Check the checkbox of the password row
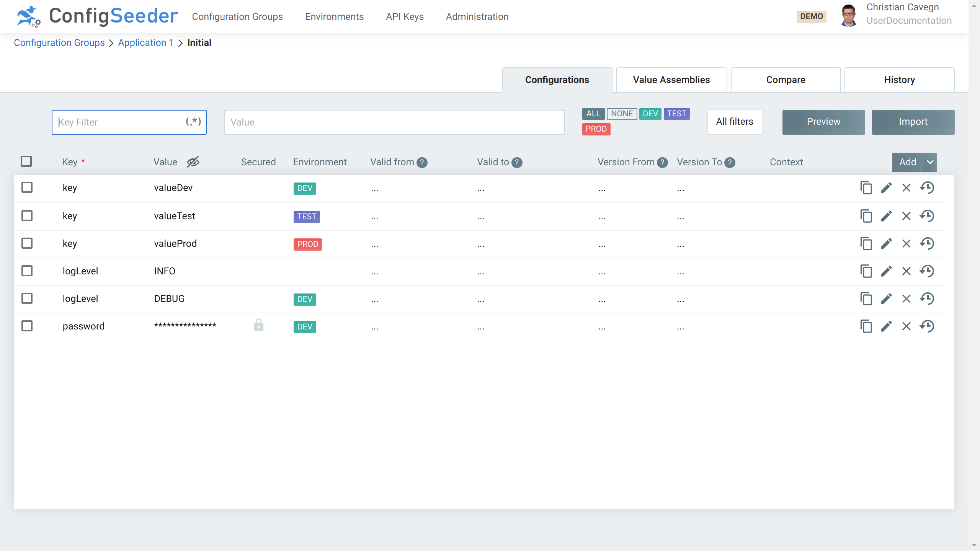Image resolution: width=980 pixels, height=551 pixels. click(x=26, y=326)
